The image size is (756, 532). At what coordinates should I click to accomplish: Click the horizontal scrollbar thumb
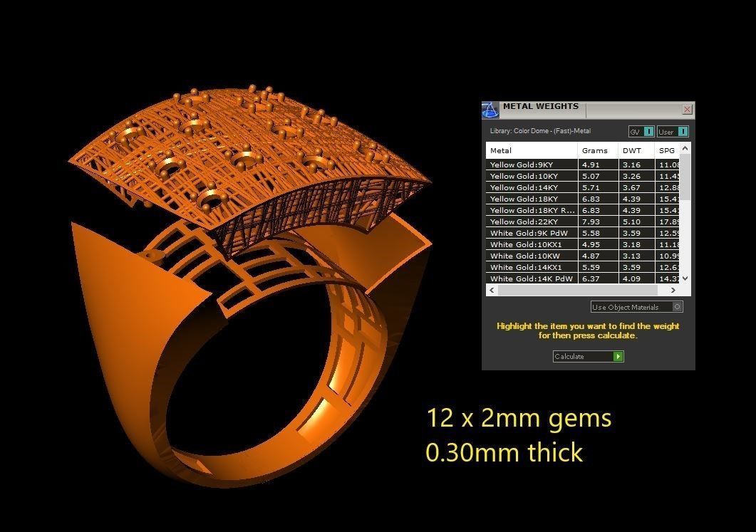578,290
